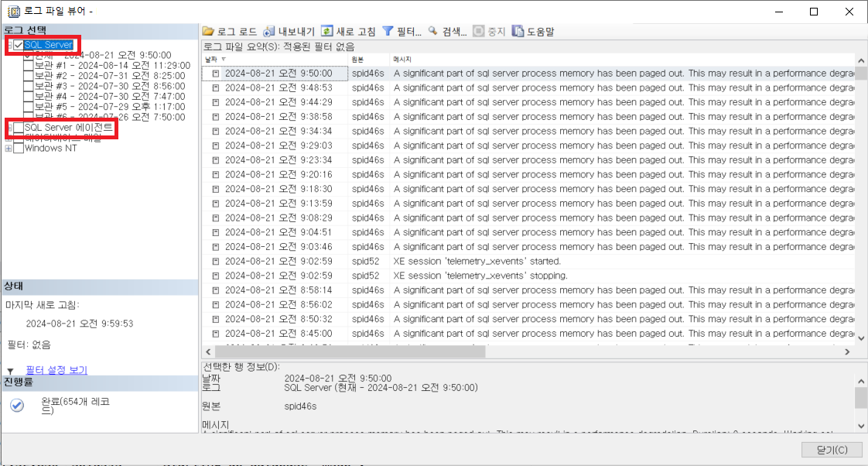Check the 보관 #5 archive log checkbox
The height and width of the screenshot is (466, 868).
28,106
